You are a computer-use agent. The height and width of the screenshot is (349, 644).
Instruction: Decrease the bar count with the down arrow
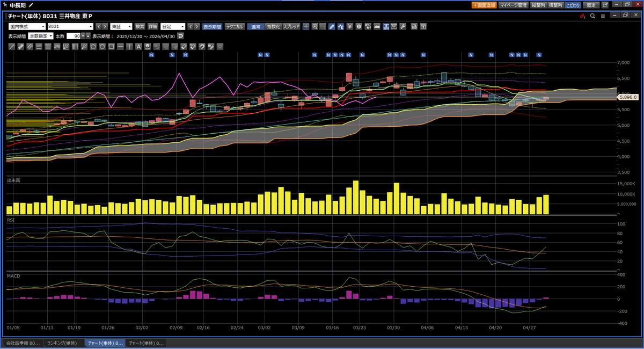tap(83, 36)
